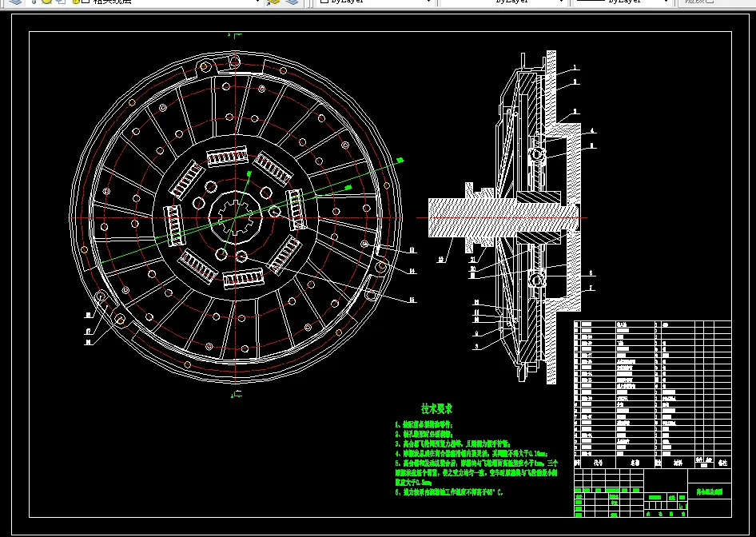Select technical requirement line 4 mentioning 0.10mm
The image size is (756, 537).
pos(472,454)
